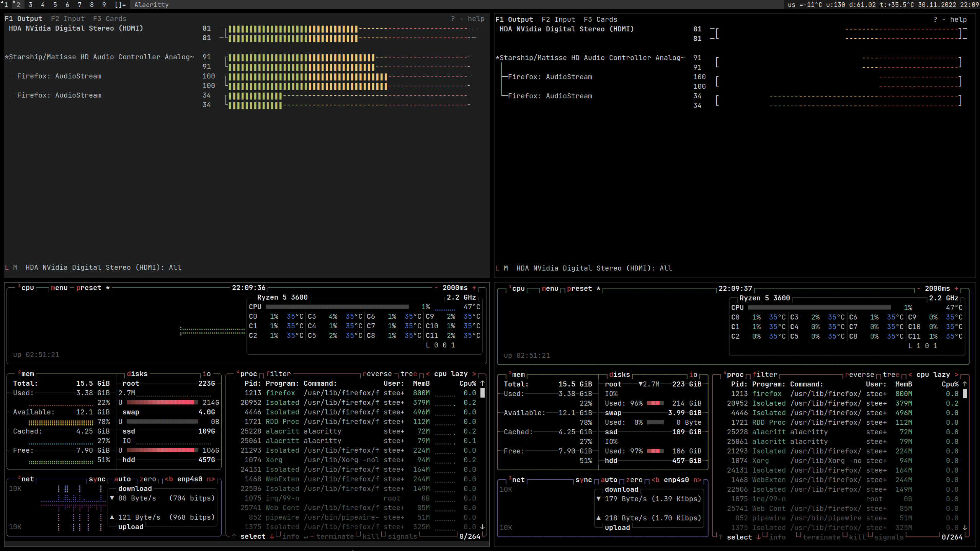Click the down arrow at the bottom of the left proc scrollbar
The image size is (980, 551).
tap(482, 527)
